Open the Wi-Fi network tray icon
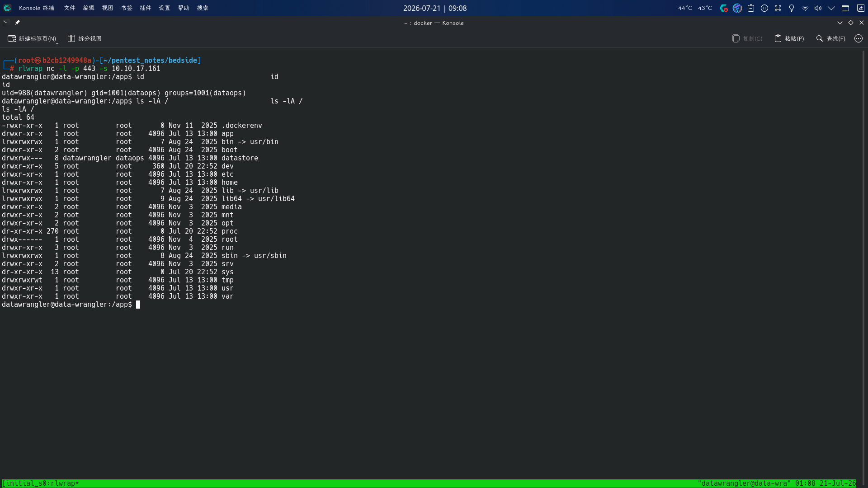868x488 pixels. [805, 8]
